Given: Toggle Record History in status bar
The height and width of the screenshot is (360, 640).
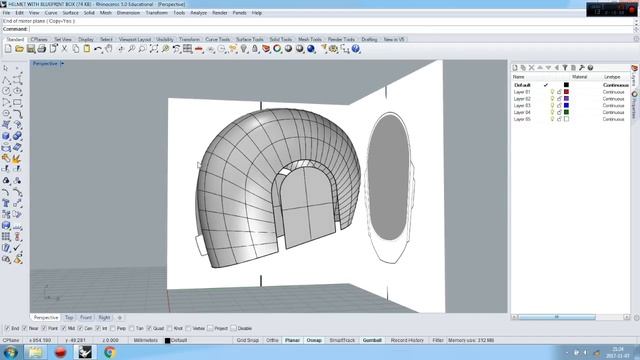Looking at the screenshot, I should 407,340.
